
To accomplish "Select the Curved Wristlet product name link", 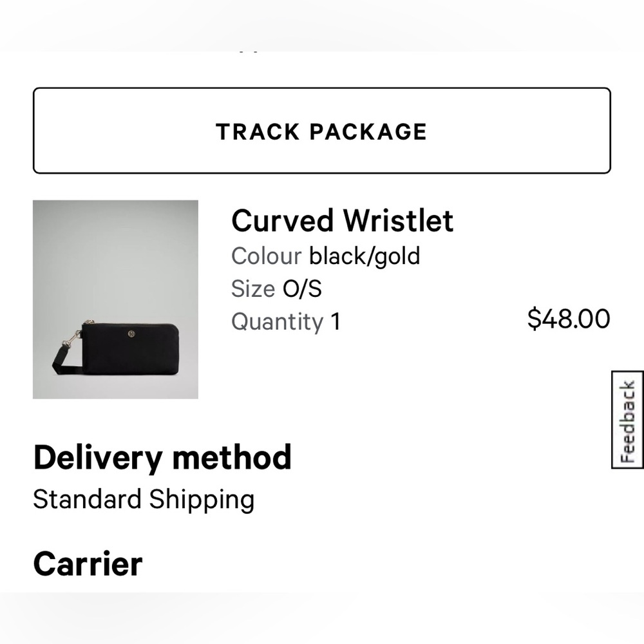I will [x=343, y=220].
